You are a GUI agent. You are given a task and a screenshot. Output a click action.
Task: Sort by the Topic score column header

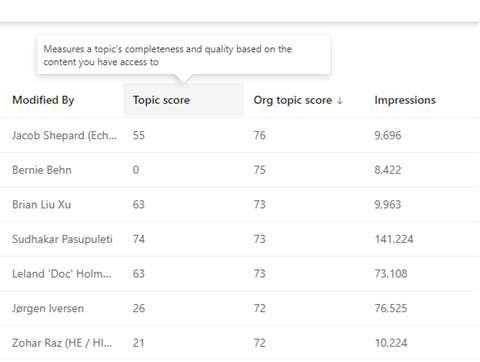161,100
